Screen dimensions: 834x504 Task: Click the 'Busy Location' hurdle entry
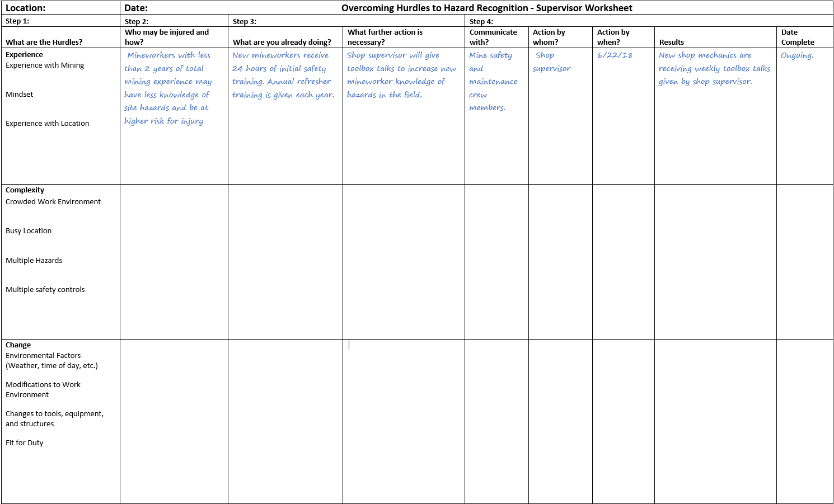(x=29, y=231)
